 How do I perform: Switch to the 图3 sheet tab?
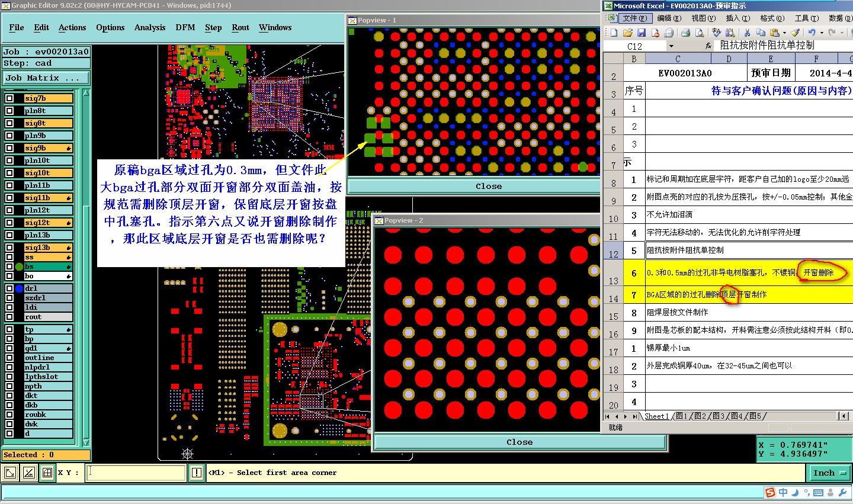pos(718,416)
